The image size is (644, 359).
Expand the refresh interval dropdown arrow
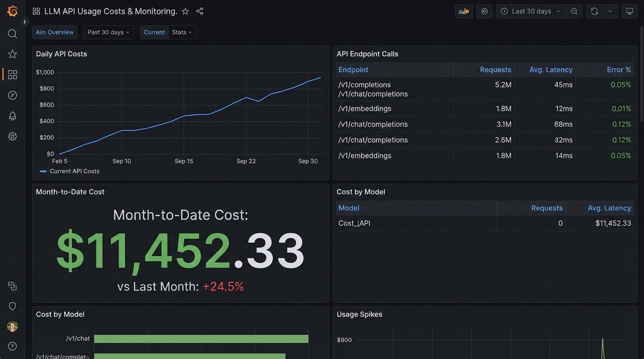pyautogui.click(x=610, y=11)
